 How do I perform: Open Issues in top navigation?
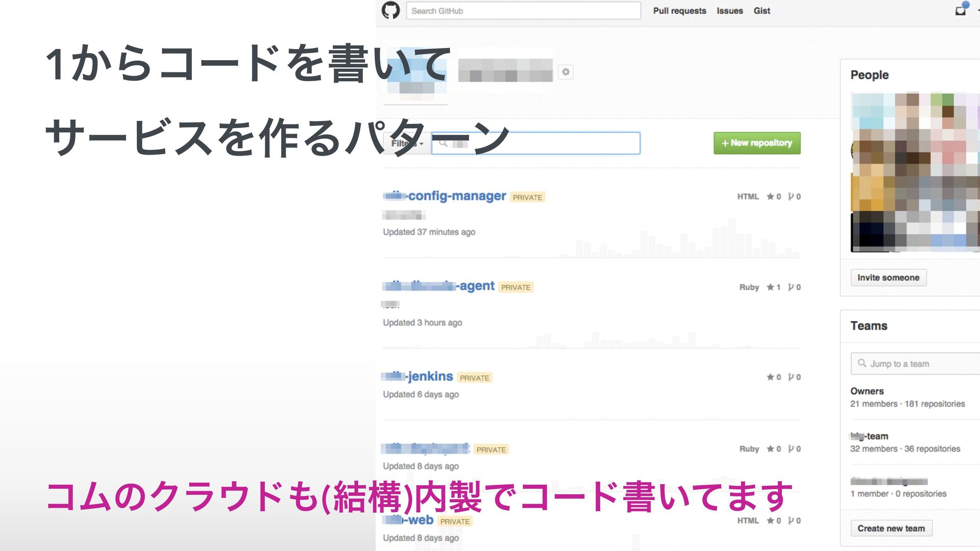pos(729,11)
